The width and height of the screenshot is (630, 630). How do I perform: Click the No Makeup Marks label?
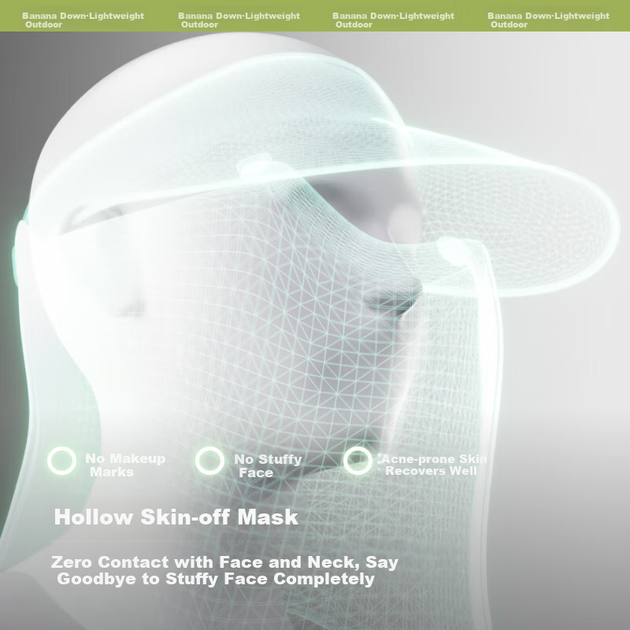tap(125, 465)
